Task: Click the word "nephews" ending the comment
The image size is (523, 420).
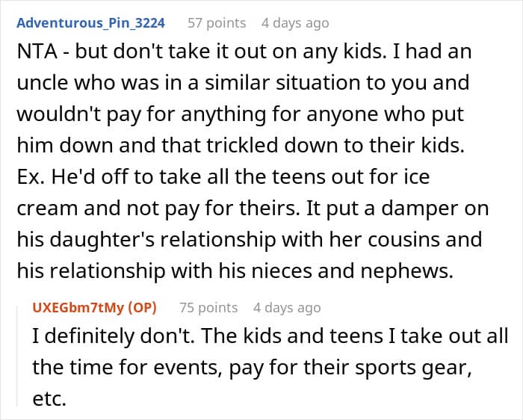Action: [411, 273]
